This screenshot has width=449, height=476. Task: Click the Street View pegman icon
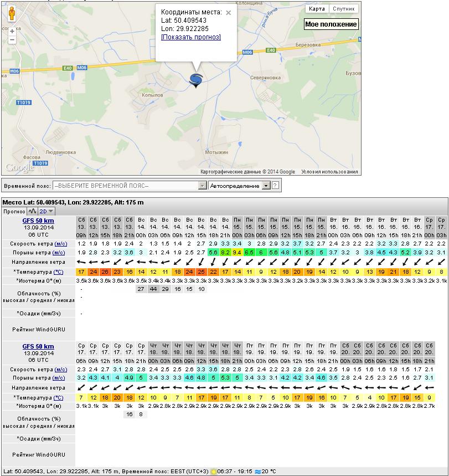click(12, 14)
